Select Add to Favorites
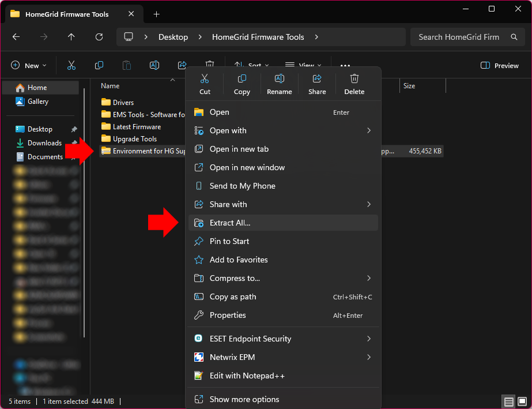Screen dimensions: 532x409 pyautogui.click(x=283, y=260)
